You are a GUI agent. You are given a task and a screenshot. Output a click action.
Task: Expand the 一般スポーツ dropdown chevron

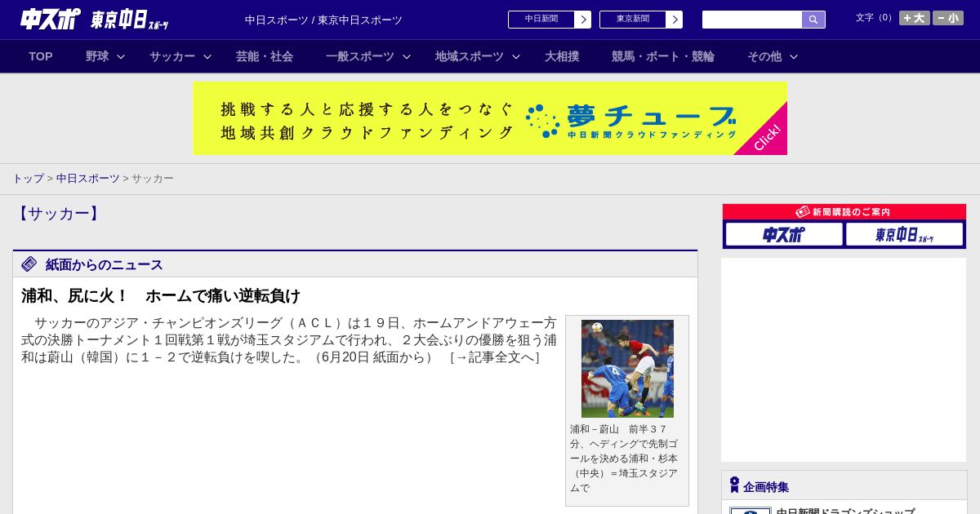click(407, 56)
